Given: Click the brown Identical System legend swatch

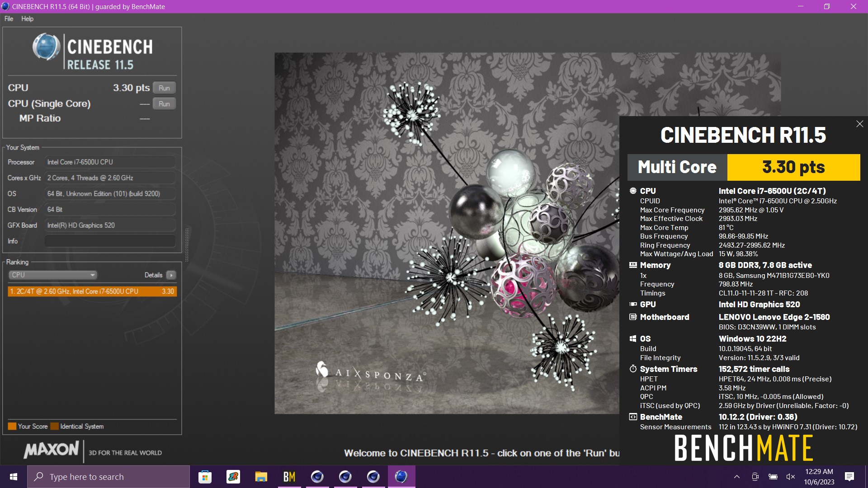Looking at the screenshot, I should click(x=54, y=426).
